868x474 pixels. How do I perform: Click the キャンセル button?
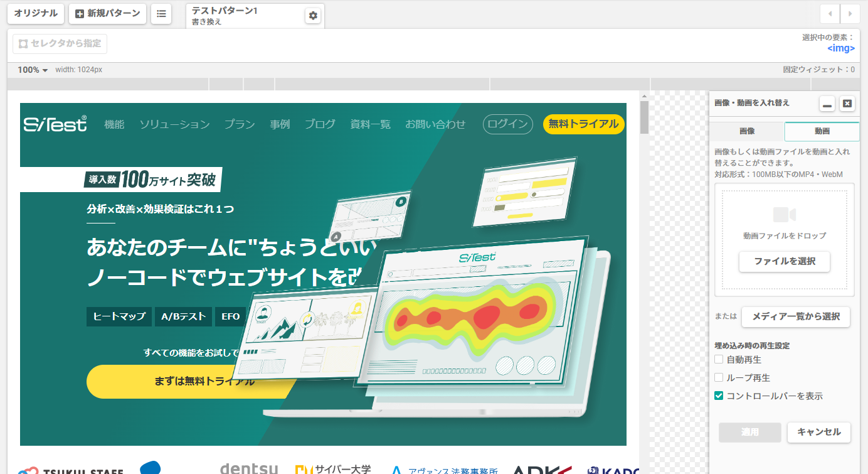coord(819,432)
